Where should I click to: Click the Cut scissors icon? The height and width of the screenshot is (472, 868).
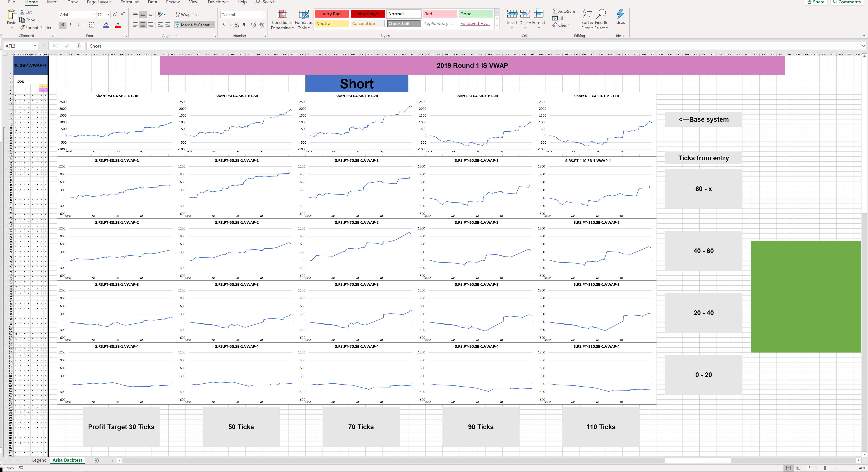click(x=22, y=12)
